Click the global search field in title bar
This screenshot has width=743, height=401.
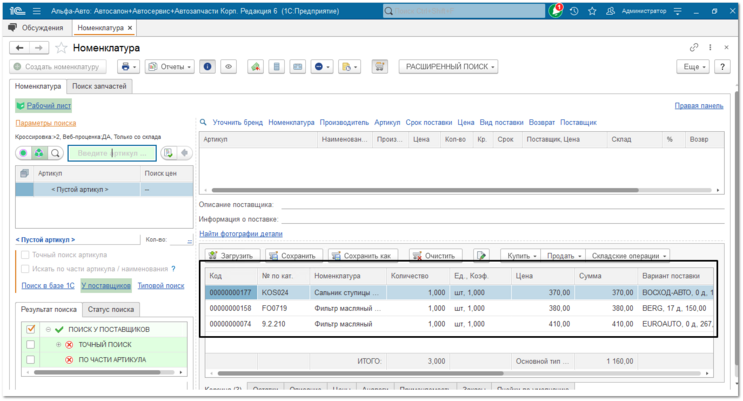point(464,11)
